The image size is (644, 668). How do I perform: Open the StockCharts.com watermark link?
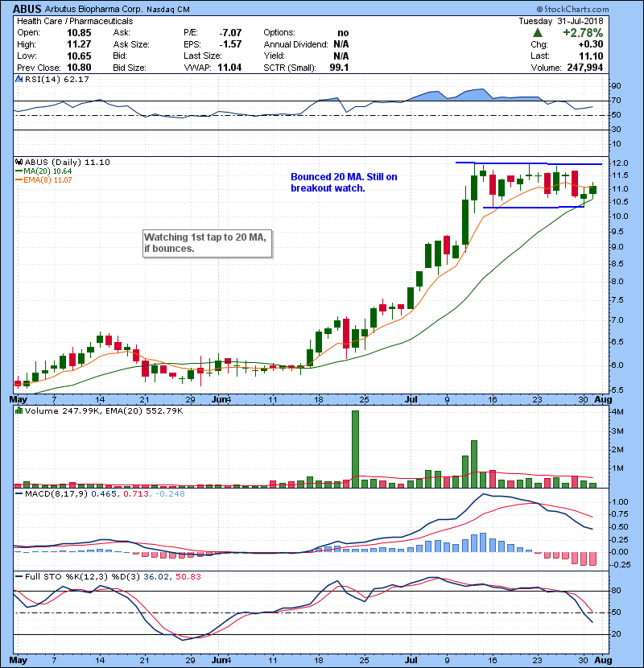pos(576,9)
